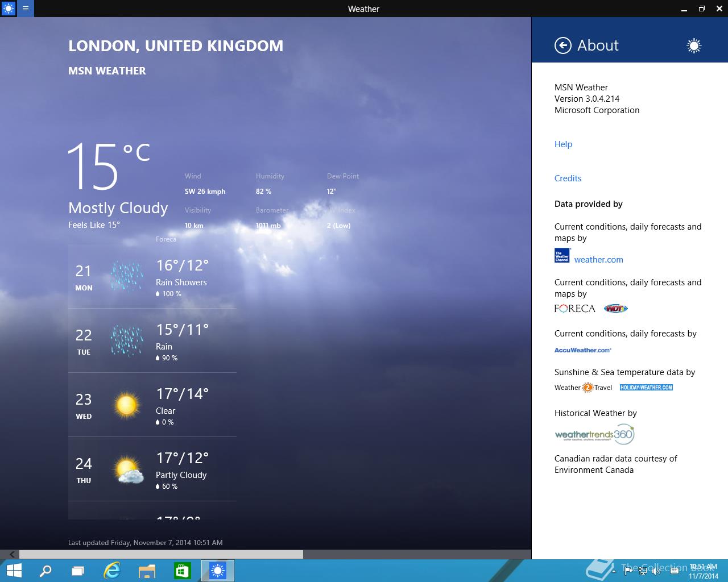Click the WDT logo
The image size is (728, 582).
point(615,309)
